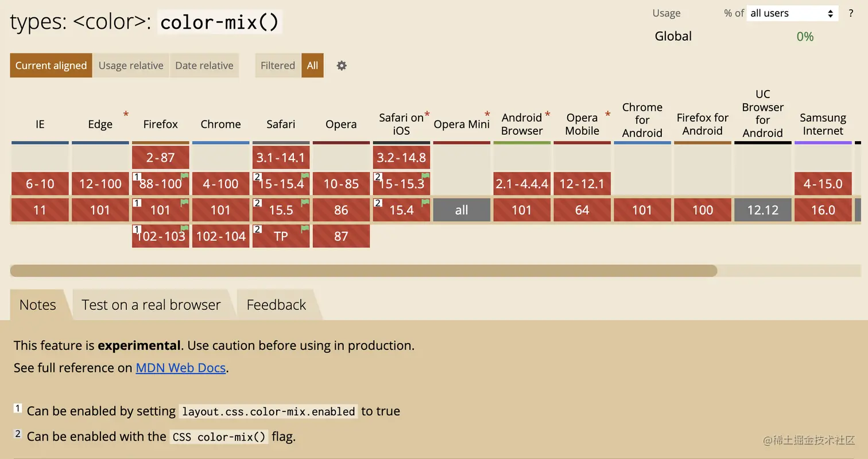Click the Opera Mobile column header

[582, 124]
